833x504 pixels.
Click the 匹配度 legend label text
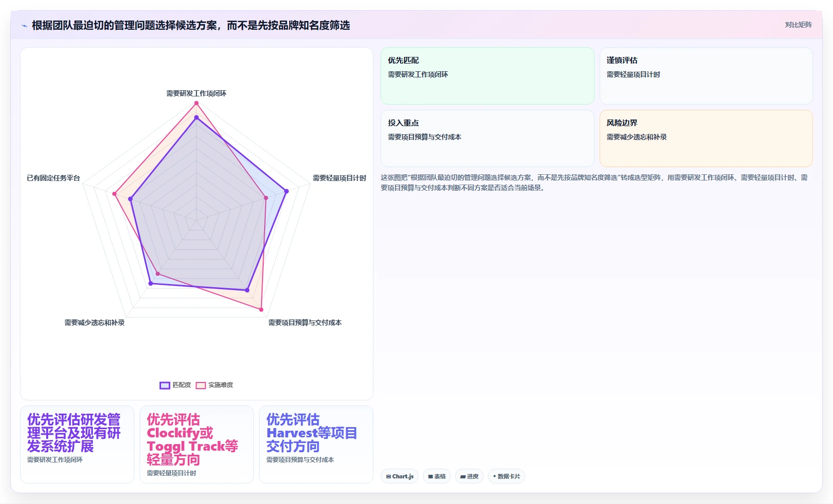pos(182,385)
